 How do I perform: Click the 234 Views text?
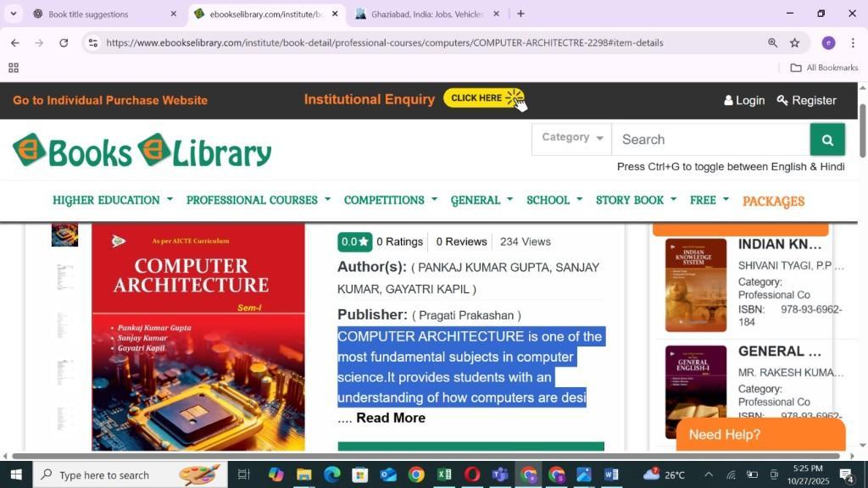[x=526, y=241]
